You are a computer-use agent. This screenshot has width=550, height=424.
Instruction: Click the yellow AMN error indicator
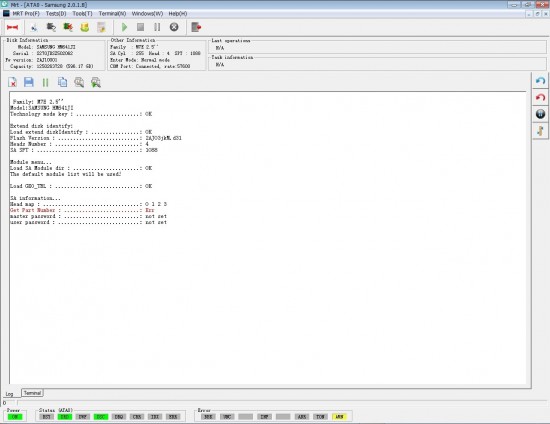pos(339,417)
